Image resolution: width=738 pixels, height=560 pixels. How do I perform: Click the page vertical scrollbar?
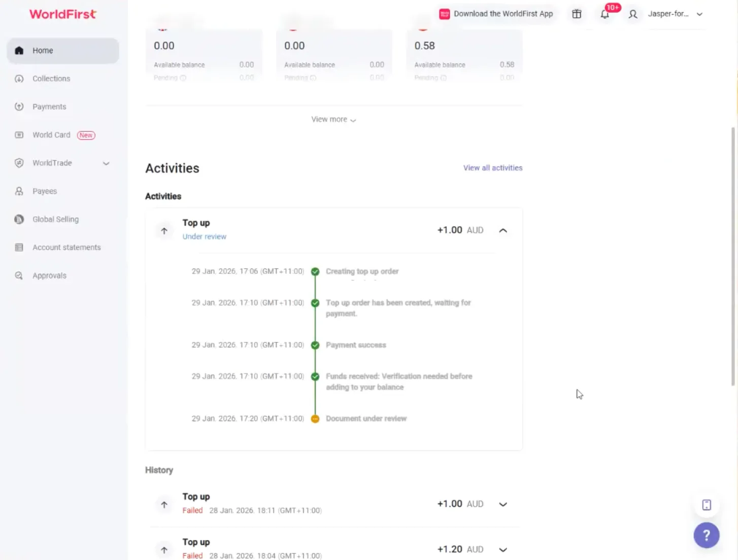tap(732, 254)
